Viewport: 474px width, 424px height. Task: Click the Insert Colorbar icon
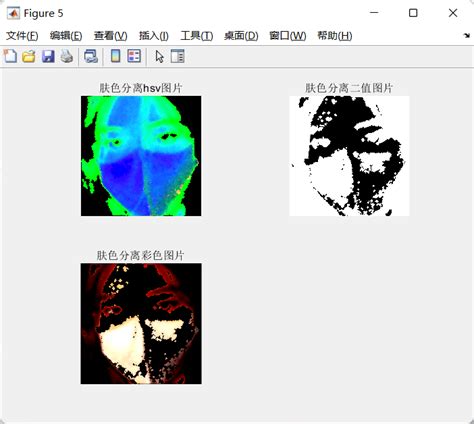click(x=115, y=56)
